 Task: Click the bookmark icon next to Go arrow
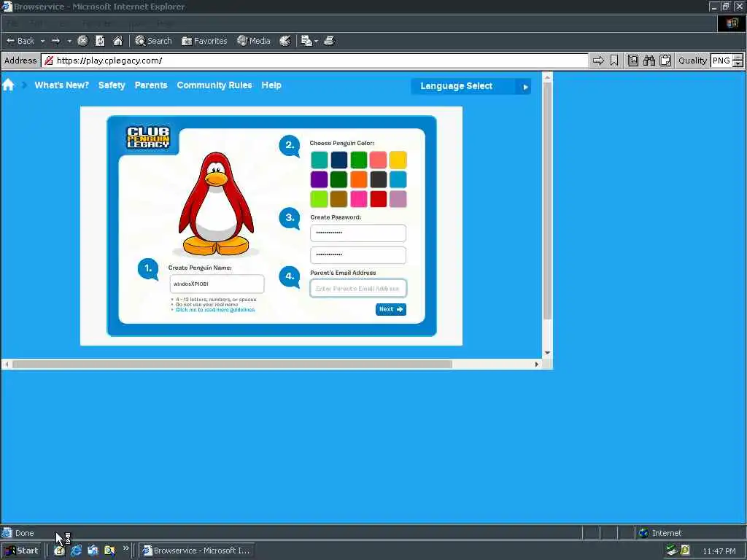614,61
